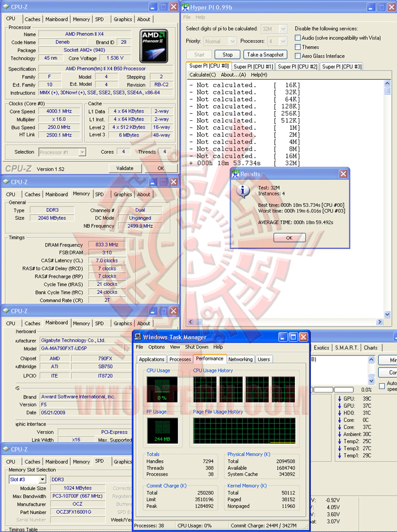This screenshot has width=397, height=532.
Task: Click the blue arrow icon beside Temp3: 27C
Action: click(339, 449)
